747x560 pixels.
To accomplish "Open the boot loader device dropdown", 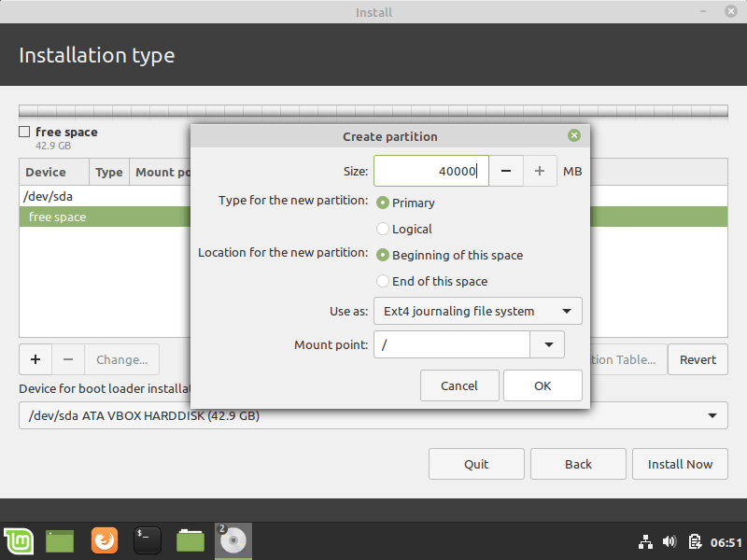I will 373,415.
